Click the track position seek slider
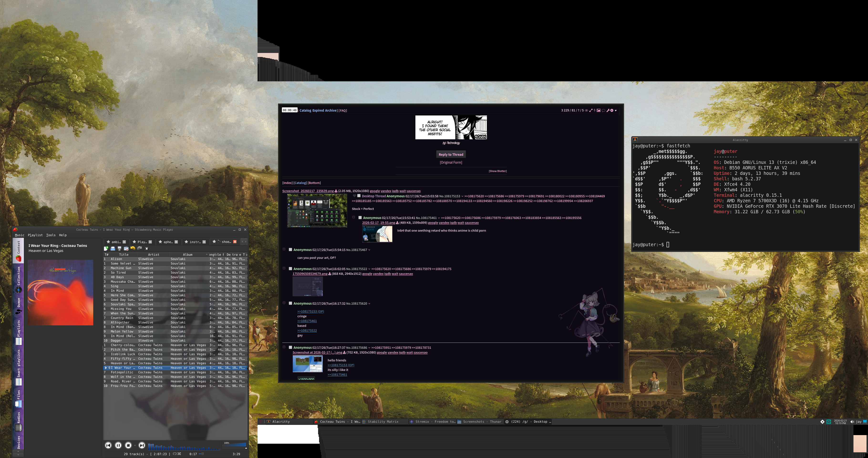Image resolution: width=868 pixels, height=458 pixels. (x=216, y=454)
